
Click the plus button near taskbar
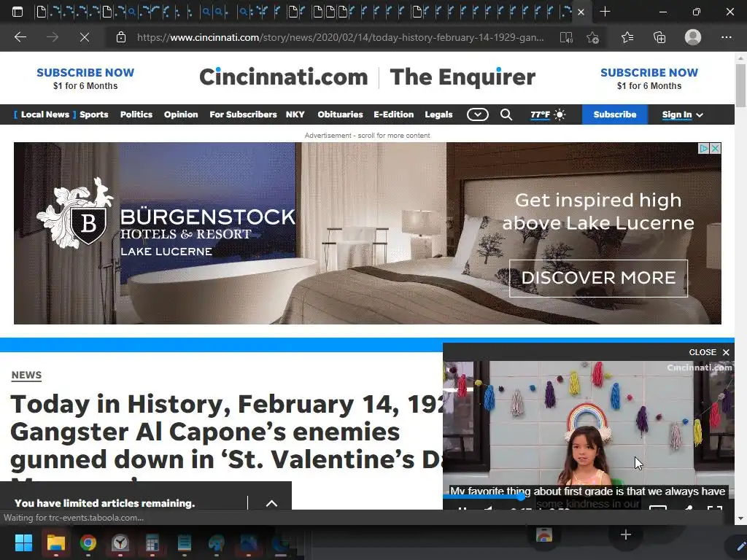point(625,534)
